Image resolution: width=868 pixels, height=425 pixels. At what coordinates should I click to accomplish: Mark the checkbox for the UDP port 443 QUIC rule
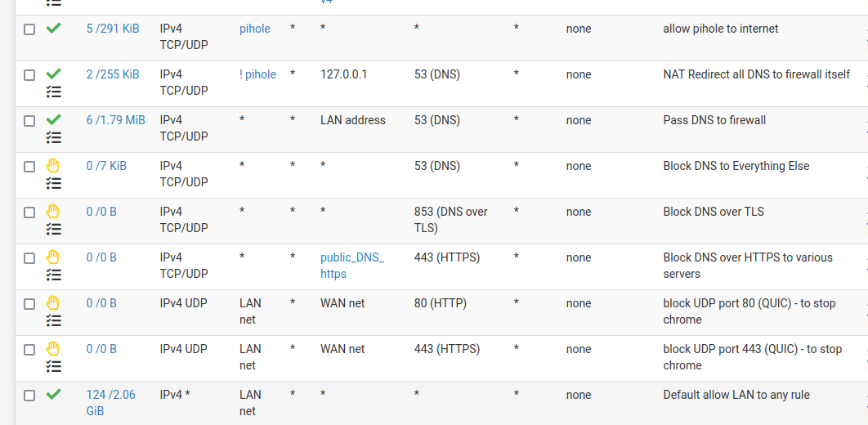[x=29, y=350]
